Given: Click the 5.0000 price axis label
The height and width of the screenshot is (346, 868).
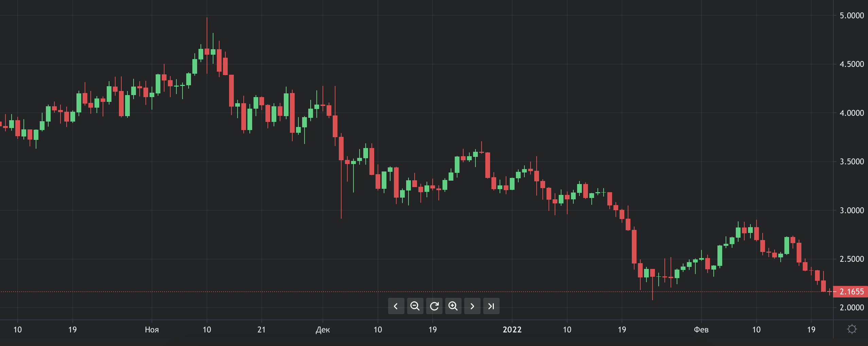Looking at the screenshot, I should tap(852, 16).
